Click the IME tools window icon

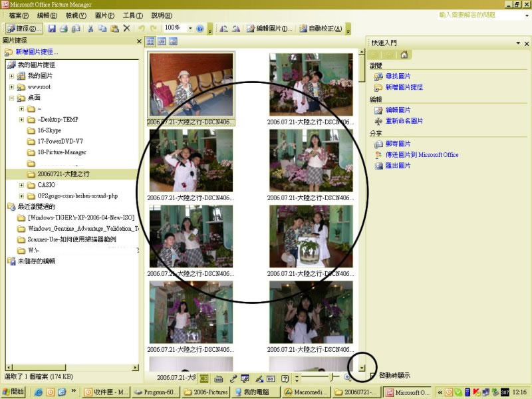pyautogui.click(x=245, y=378)
